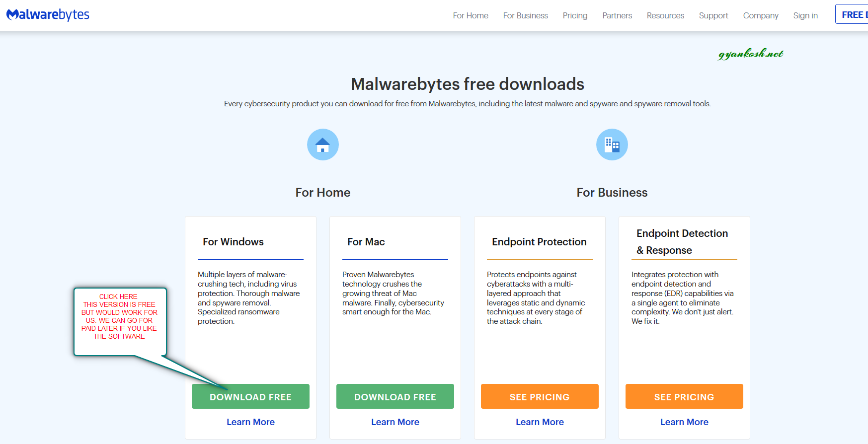Click the EDR 'Integrates protection' description paragraph

(x=683, y=298)
